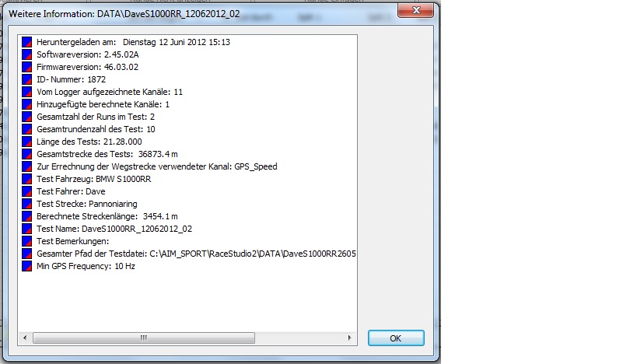
Task: Click the icon beside Test Fahrer Dave
Action: tap(26, 191)
